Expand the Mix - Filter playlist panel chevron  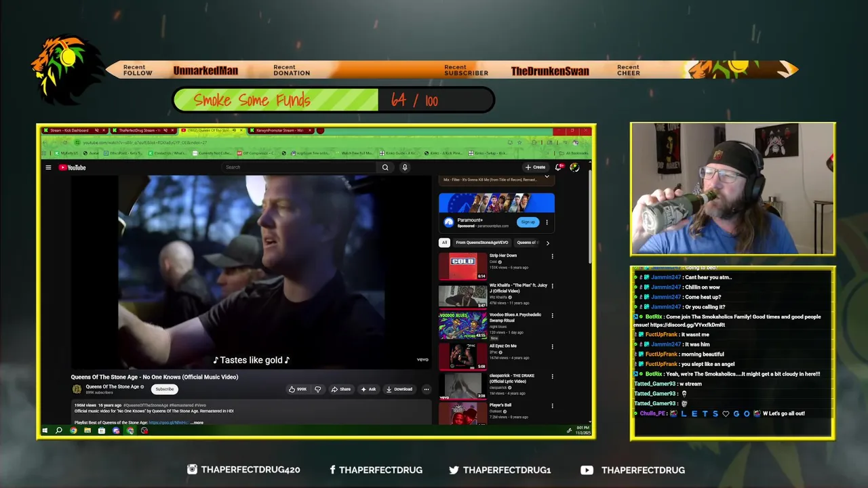(547, 177)
